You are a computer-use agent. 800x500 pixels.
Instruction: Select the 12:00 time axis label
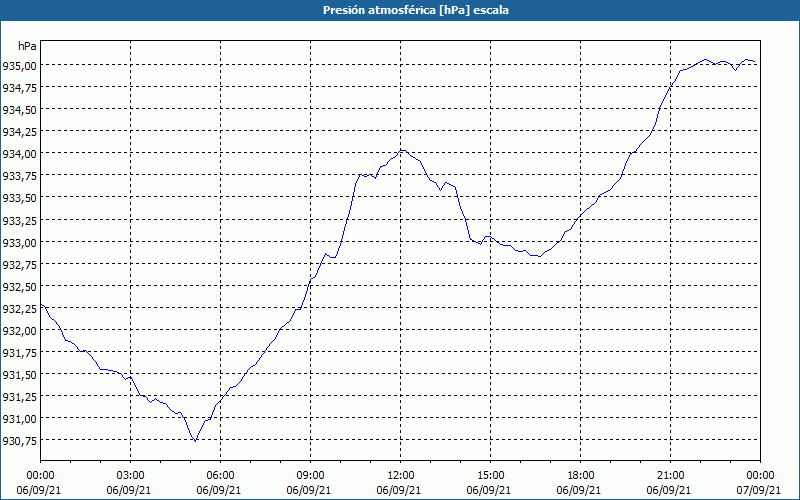400,476
